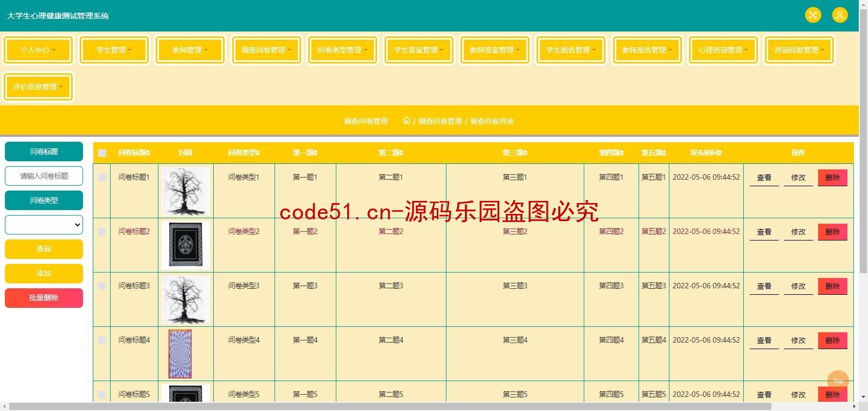
Task: Check the row checkbox for 问卷标题3
Action: click(x=102, y=286)
